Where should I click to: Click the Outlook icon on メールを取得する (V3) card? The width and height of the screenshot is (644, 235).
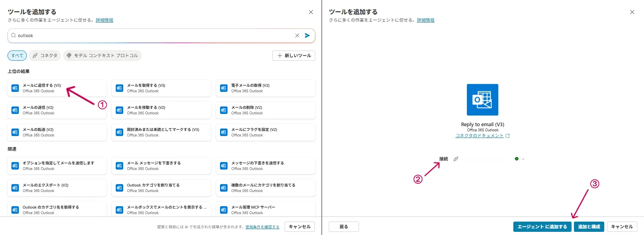pyautogui.click(x=119, y=88)
